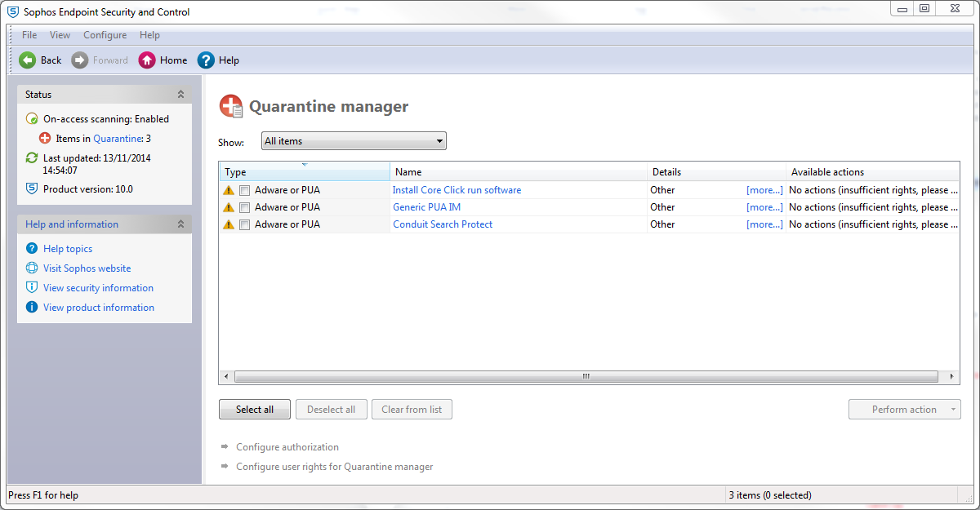Collapse the Status panel
This screenshot has height=510, width=980.
click(181, 95)
